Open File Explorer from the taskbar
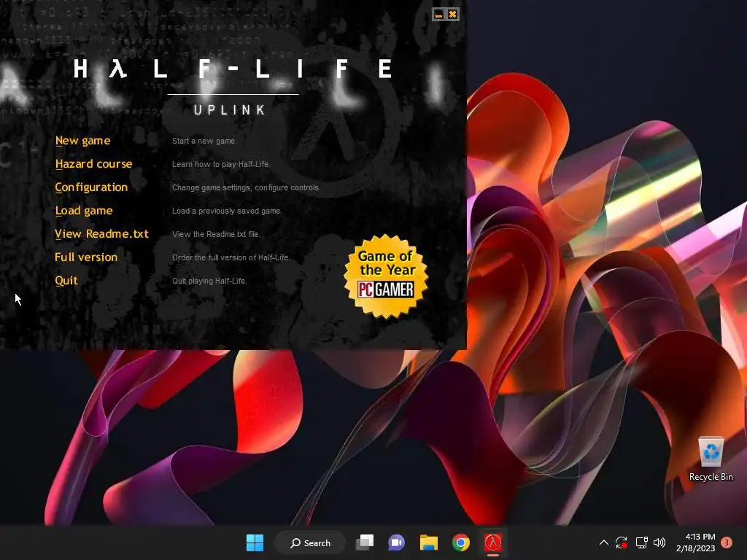Image resolution: width=747 pixels, height=560 pixels. click(429, 542)
